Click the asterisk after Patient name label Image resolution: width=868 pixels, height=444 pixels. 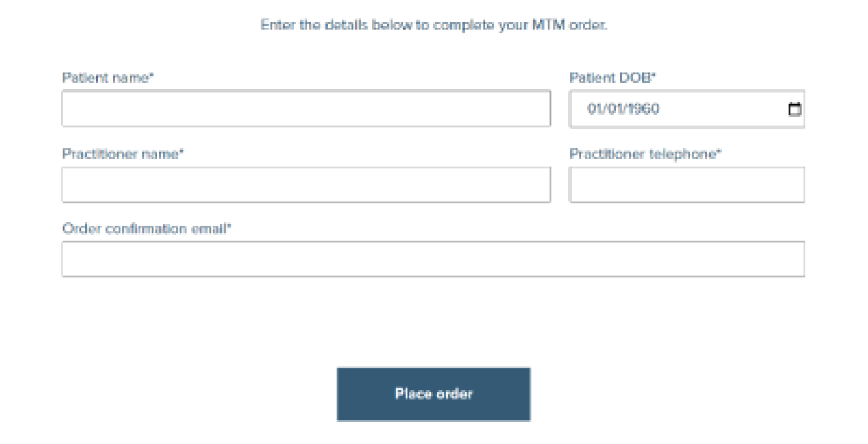152,77
